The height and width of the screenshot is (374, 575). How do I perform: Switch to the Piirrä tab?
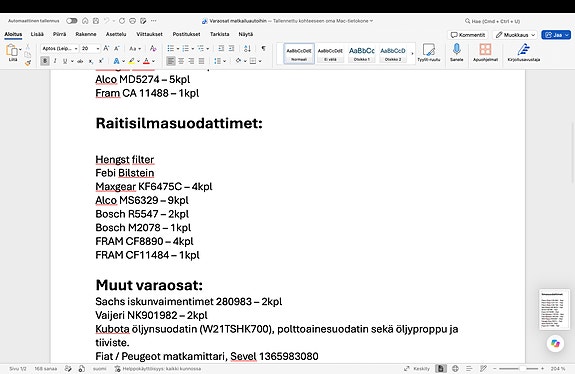pos(59,34)
